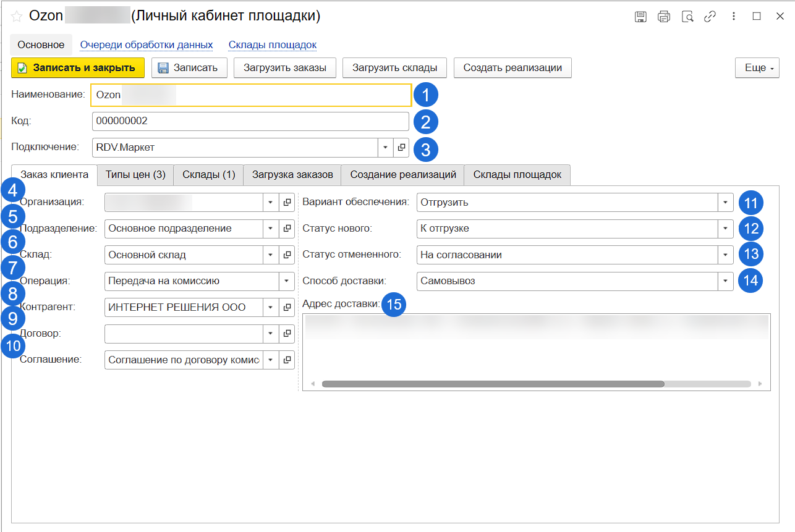Expand the Вариант обеспечения dropdown
Viewport: 795px width, 532px height.
(725, 202)
